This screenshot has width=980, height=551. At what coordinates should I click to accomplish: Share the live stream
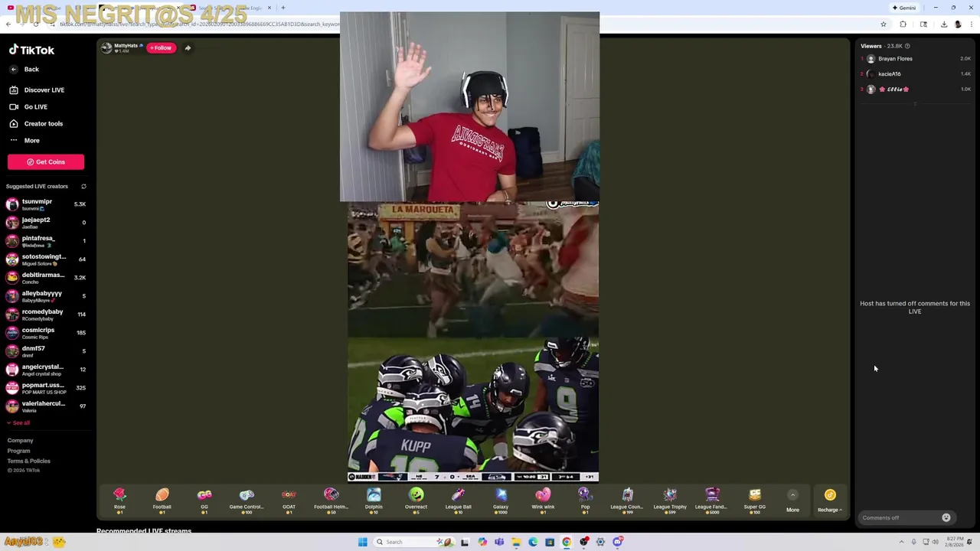[x=188, y=48]
